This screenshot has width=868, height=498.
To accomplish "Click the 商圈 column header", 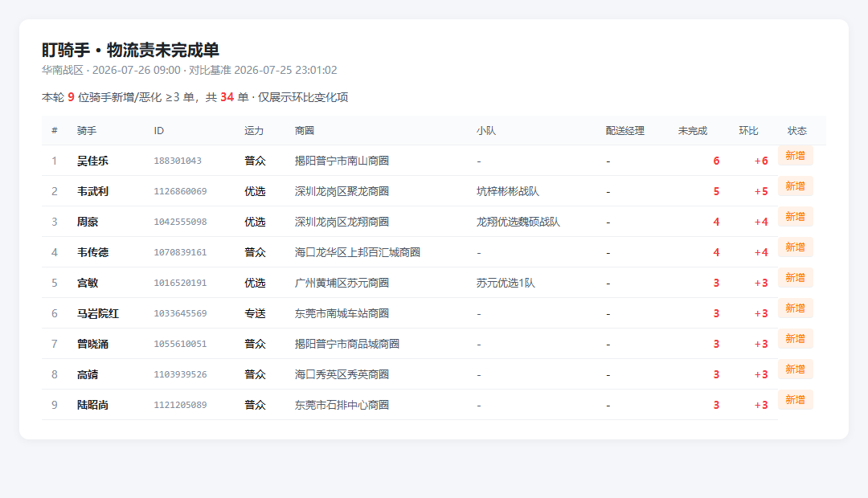I will pyautogui.click(x=305, y=131).
